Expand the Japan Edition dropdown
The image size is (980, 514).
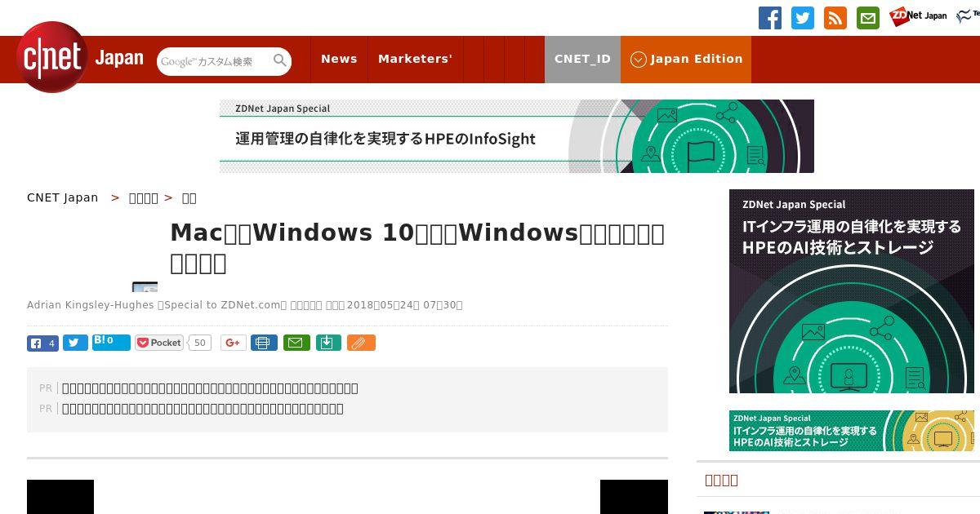point(686,60)
